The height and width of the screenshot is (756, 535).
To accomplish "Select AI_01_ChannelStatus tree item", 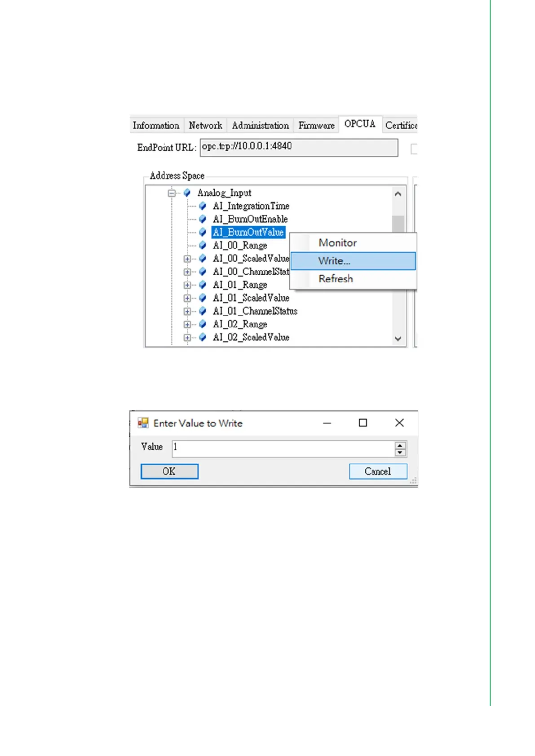I will point(255,311).
